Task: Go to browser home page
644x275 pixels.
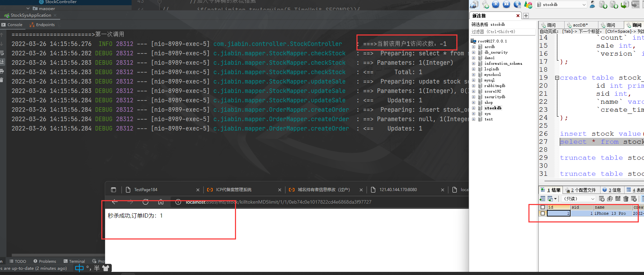Action: click(161, 202)
